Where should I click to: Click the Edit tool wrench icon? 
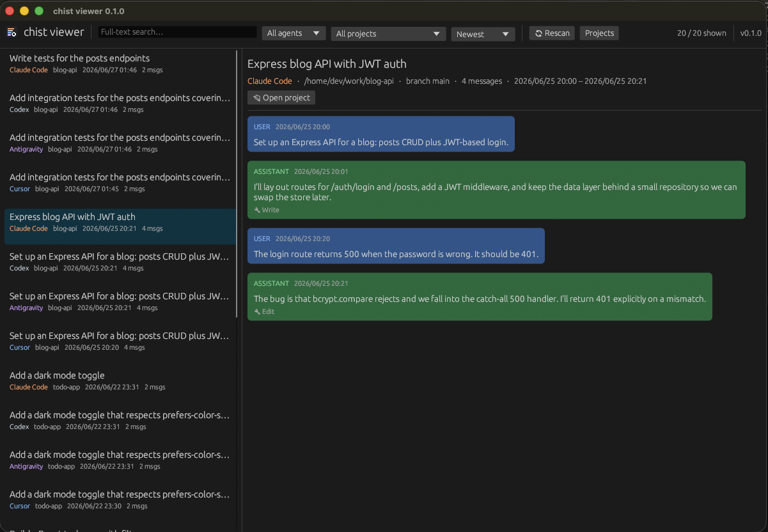click(x=257, y=311)
